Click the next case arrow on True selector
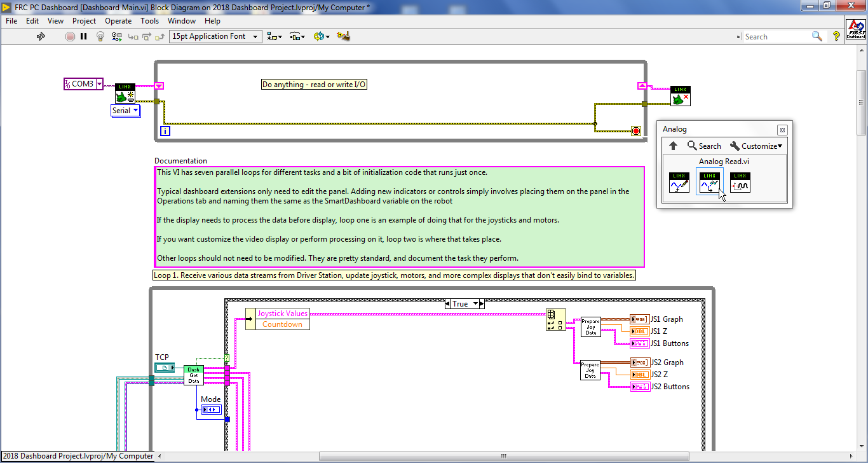 coord(482,304)
